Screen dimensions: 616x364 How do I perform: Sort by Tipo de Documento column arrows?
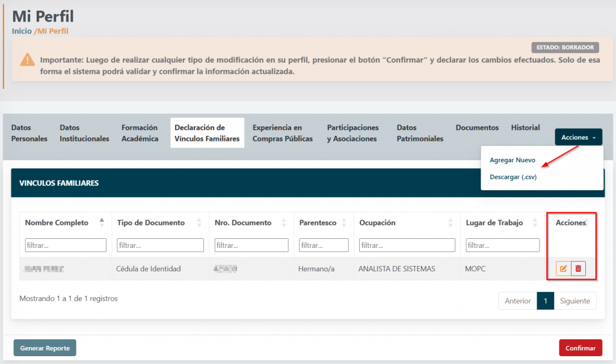pyautogui.click(x=199, y=223)
